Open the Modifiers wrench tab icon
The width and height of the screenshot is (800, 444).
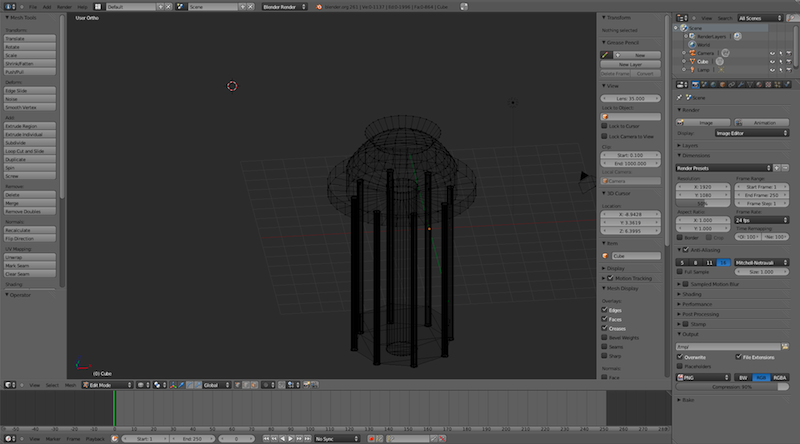[741, 84]
